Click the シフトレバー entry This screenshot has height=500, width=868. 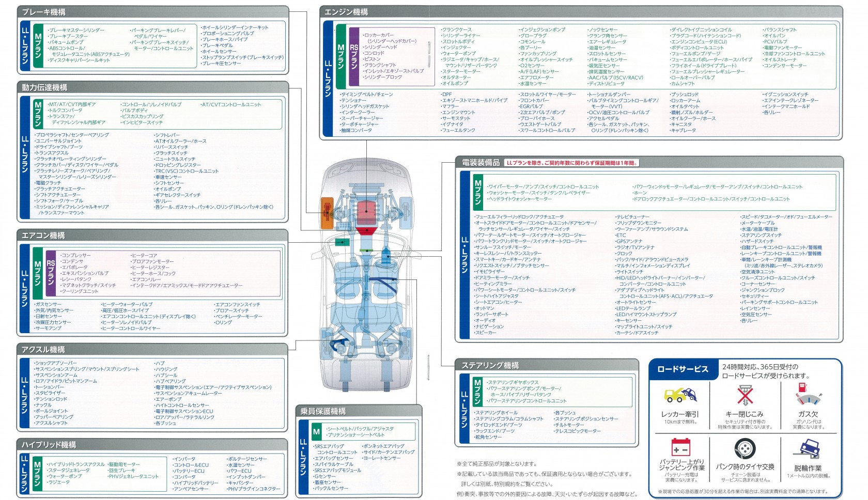point(166,135)
